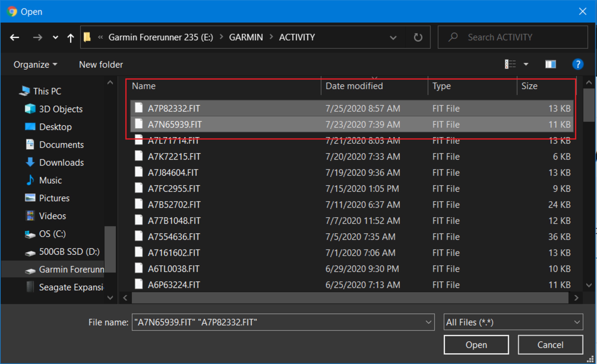
Task: Expand the address bar path dropdown
Action: [x=393, y=38]
